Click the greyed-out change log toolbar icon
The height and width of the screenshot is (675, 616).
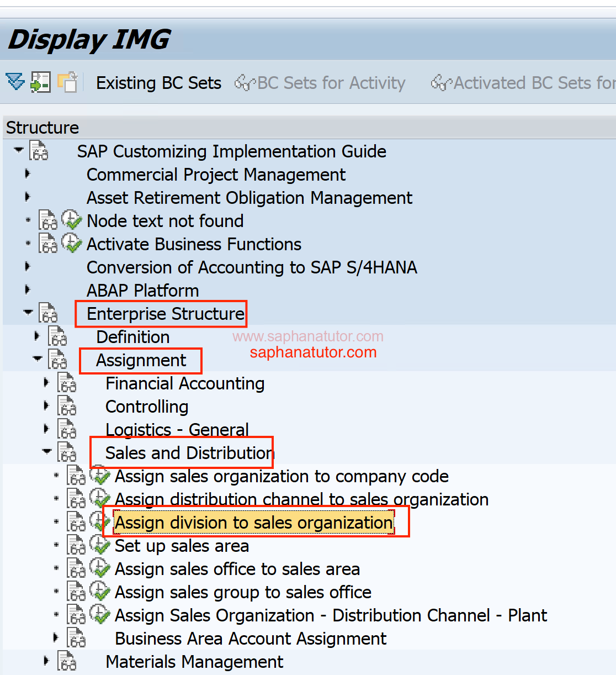68,82
